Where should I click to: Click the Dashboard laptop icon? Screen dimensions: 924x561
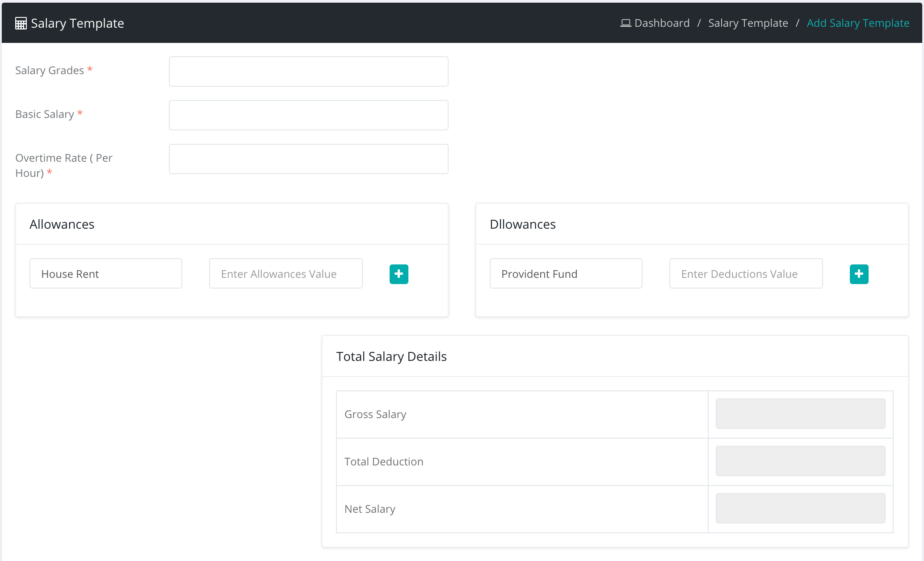pyautogui.click(x=626, y=23)
